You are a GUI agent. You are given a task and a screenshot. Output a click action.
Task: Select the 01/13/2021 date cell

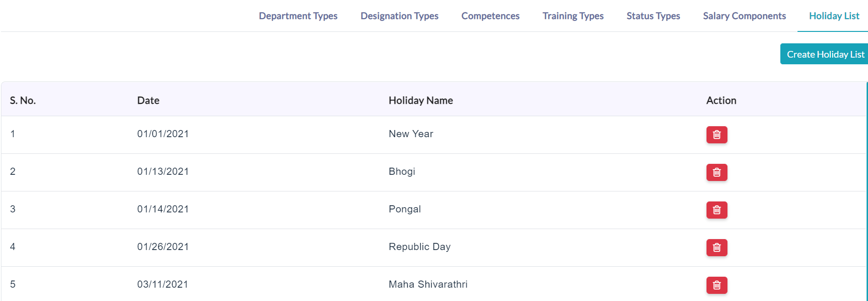[163, 171]
